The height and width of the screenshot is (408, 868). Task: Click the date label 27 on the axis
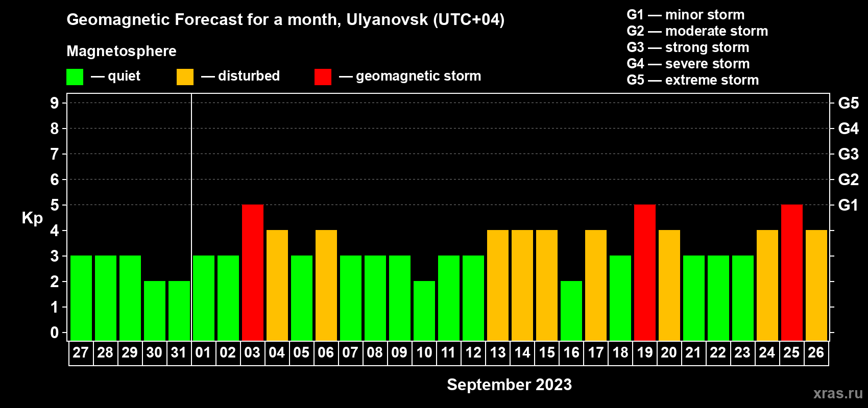(x=81, y=353)
